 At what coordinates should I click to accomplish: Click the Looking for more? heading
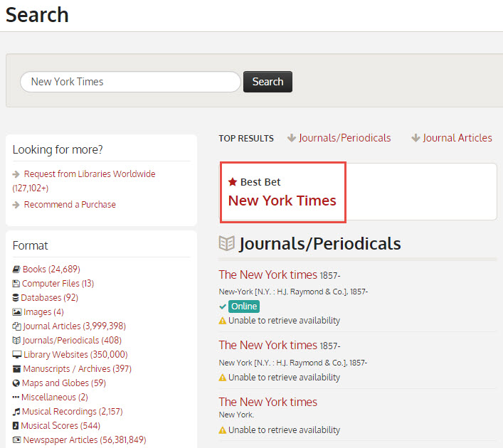pyautogui.click(x=58, y=149)
